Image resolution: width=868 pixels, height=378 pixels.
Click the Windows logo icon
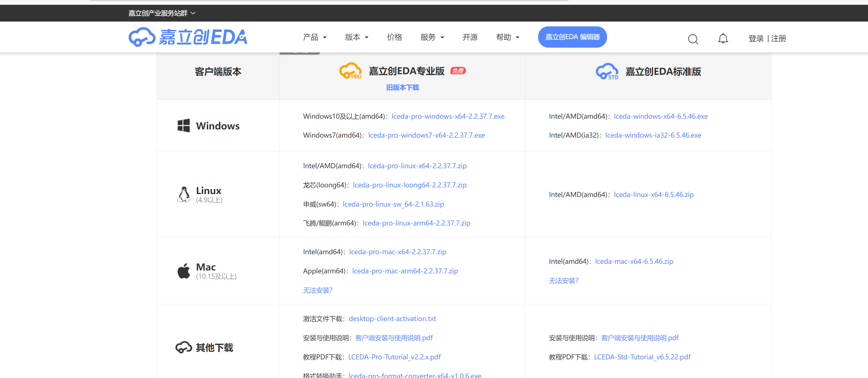coord(184,126)
